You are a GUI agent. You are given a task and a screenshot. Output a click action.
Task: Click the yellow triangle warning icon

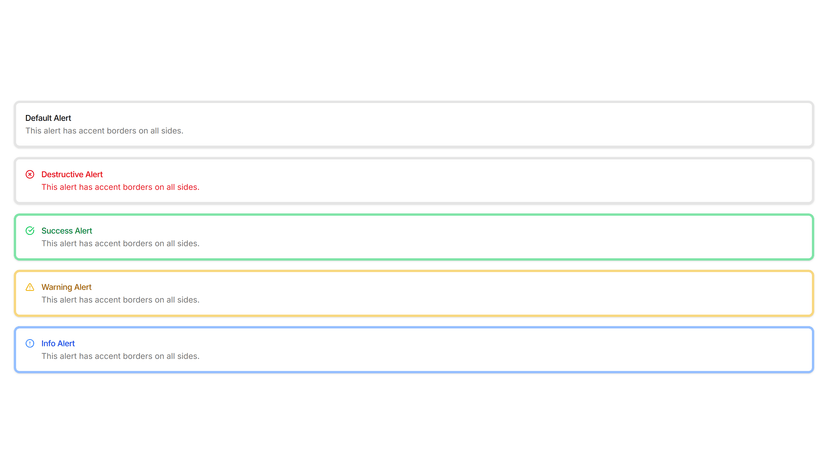click(30, 287)
